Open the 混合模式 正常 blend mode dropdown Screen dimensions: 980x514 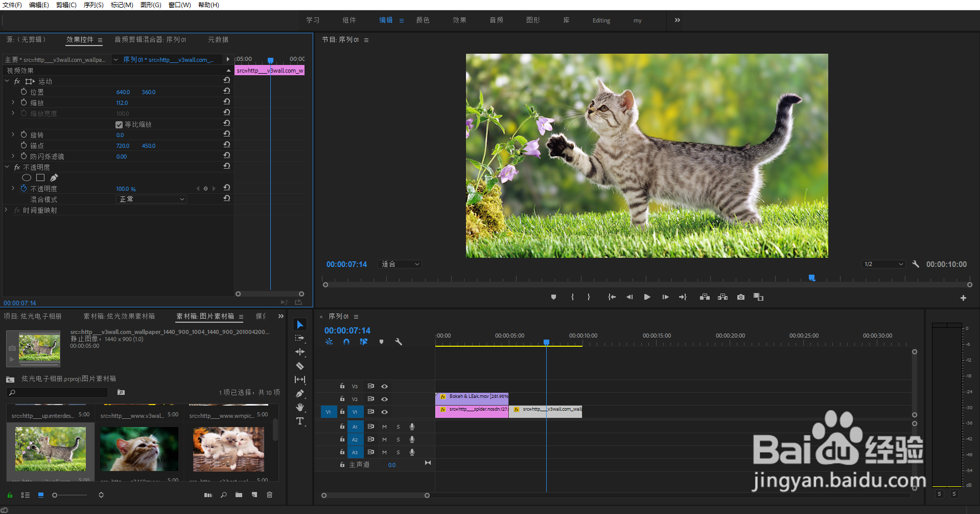[151, 199]
